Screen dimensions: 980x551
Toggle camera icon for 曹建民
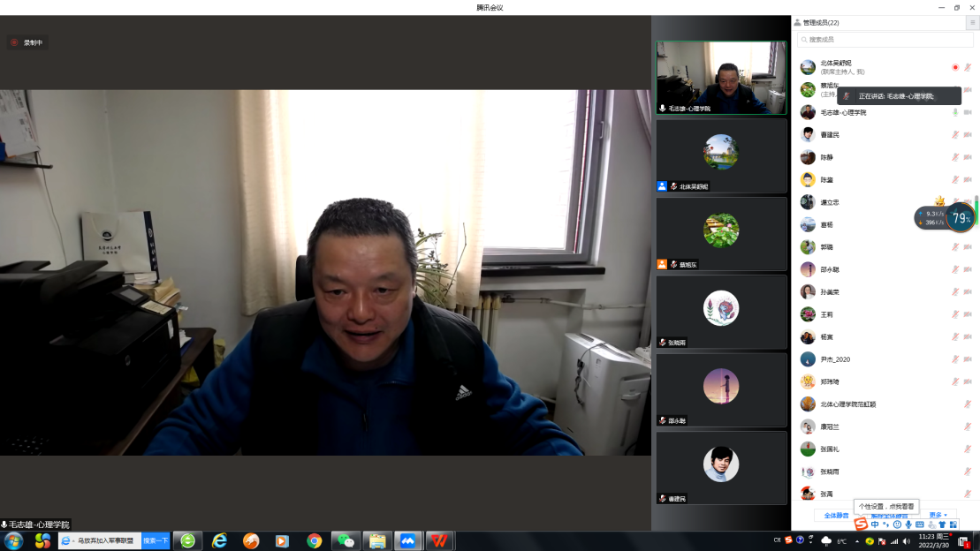coord(968,135)
